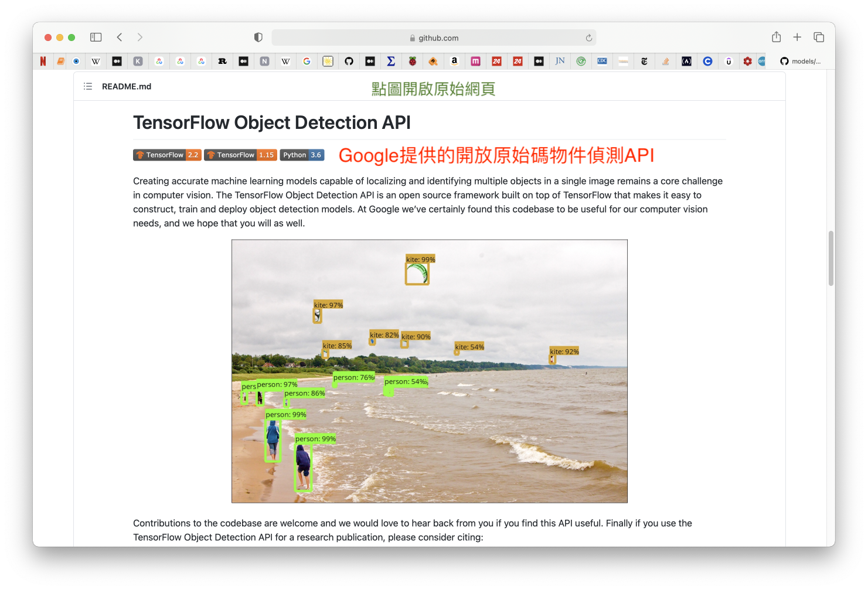868x590 pixels.
Task: Click the Python 3.6 badge
Action: (x=302, y=155)
